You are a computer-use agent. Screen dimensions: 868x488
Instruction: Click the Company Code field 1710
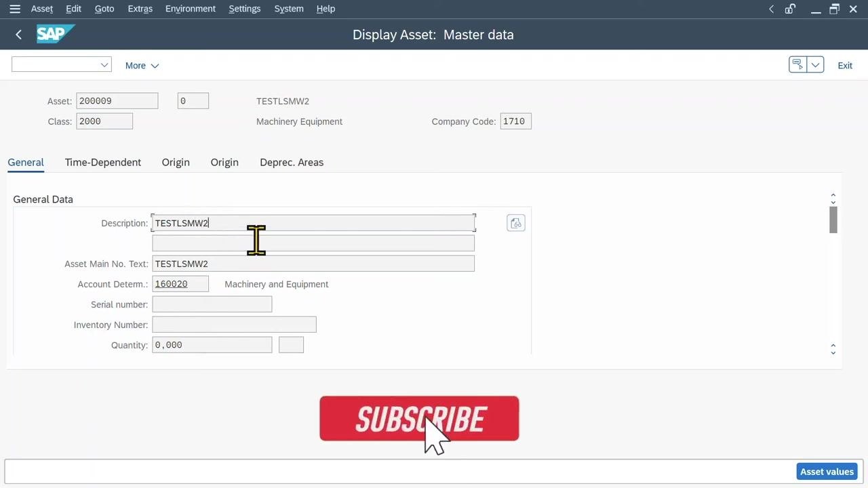coord(515,121)
